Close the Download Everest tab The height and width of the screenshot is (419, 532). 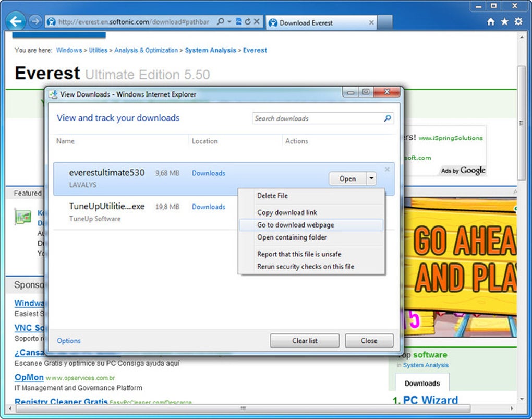[x=371, y=22]
